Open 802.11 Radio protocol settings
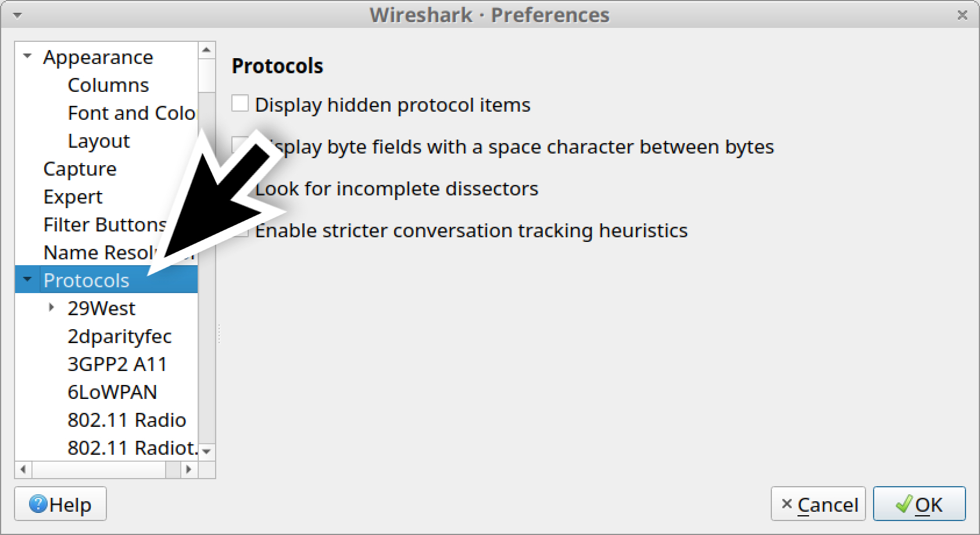Screen dimensions: 980x535 pos(127,419)
